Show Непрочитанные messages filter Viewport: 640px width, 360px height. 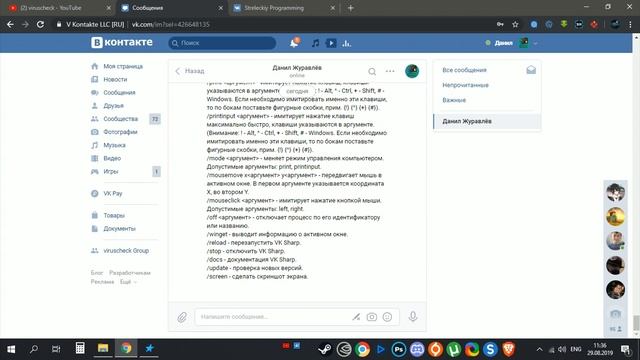(x=465, y=85)
